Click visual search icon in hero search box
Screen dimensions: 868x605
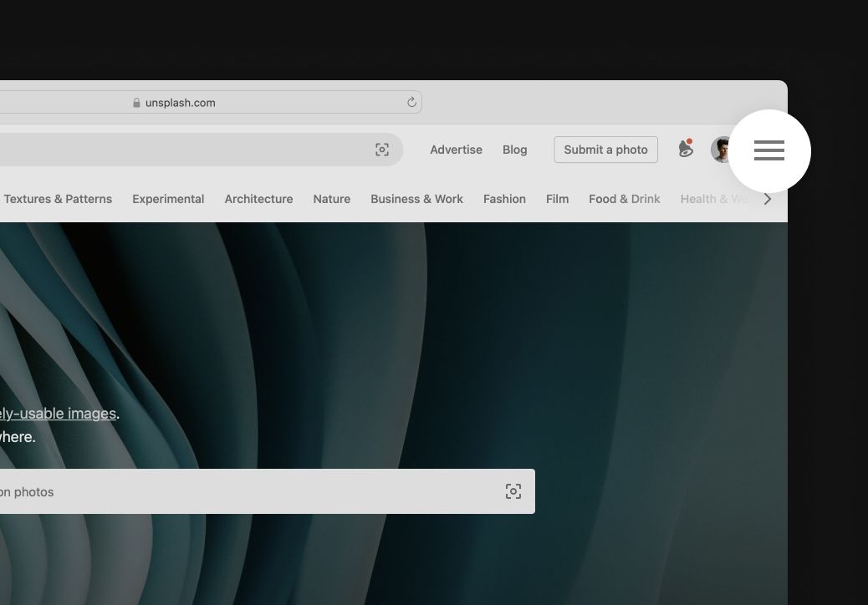pyautogui.click(x=513, y=491)
